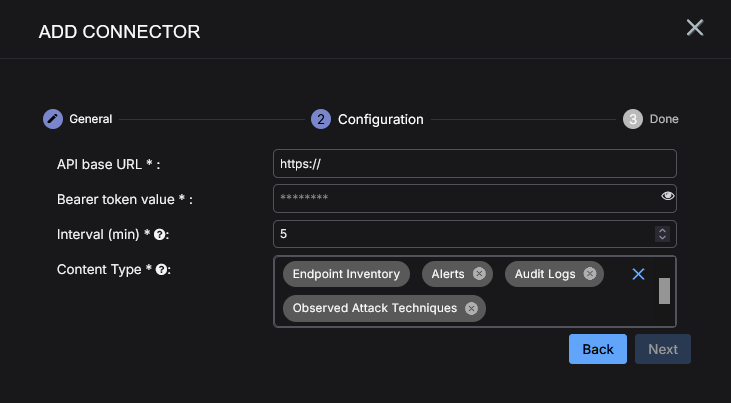Increase interval with the up stepper arrow
The image size is (731, 403).
pos(662,230)
